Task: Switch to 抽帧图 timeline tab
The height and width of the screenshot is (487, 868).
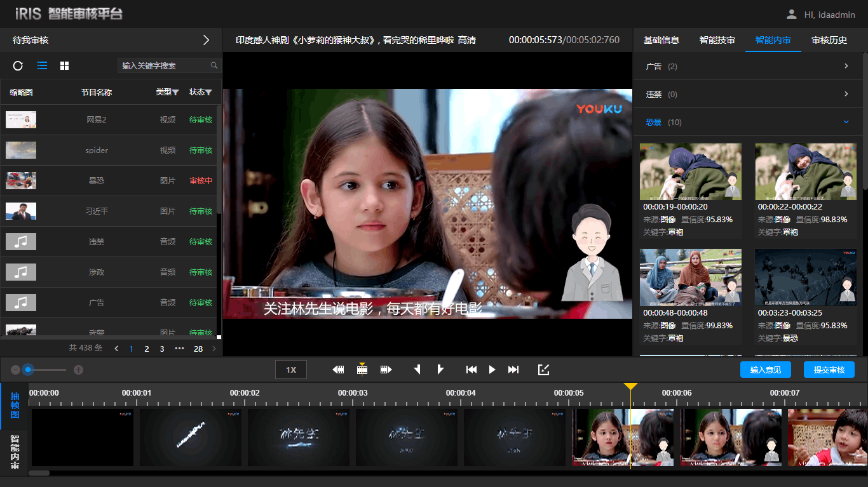Action: [15, 405]
